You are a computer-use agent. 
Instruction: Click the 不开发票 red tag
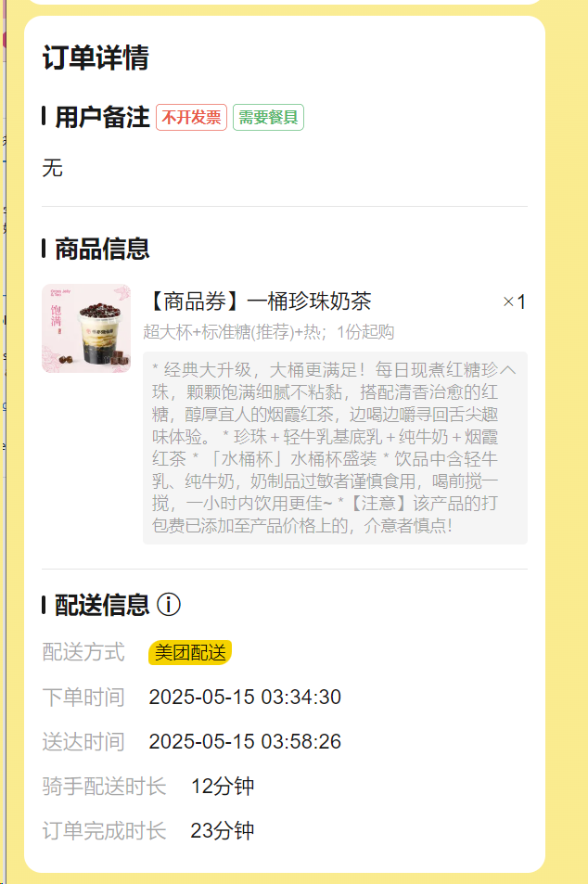(x=192, y=117)
